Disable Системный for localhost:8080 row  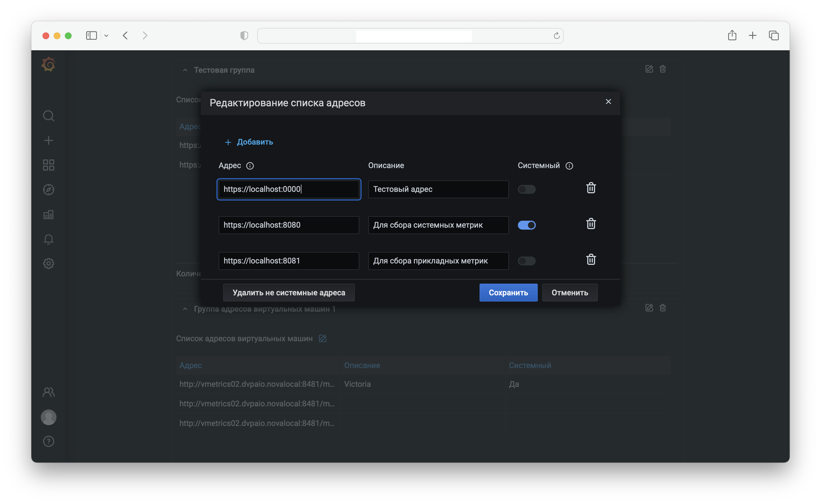tap(527, 225)
